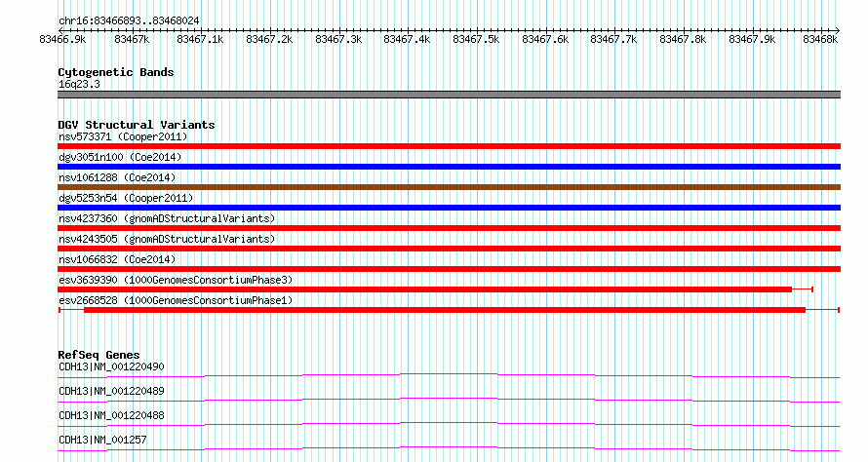Select the RefSeq Genes track heading
This screenshot has width=868, height=462.
(99, 355)
